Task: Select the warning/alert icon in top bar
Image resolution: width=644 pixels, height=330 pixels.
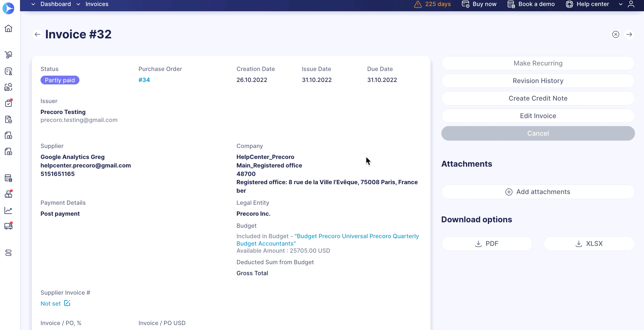Action: pyautogui.click(x=418, y=4)
